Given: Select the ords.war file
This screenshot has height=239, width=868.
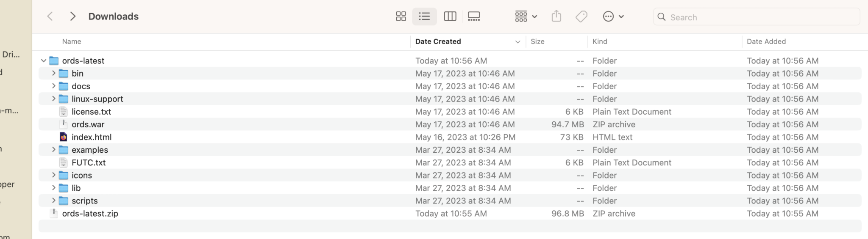Looking at the screenshot, I should point(88,124).
